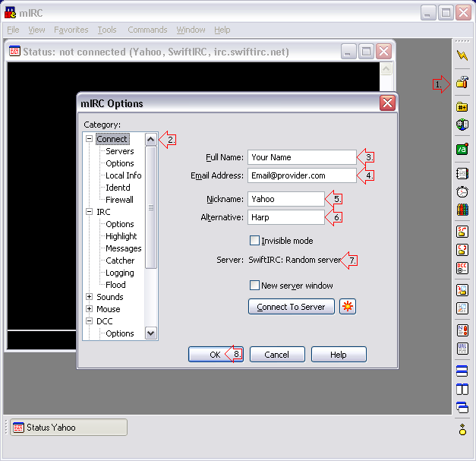Viewport: 476px width, 461px height.
Task: Collapse the Connect category tree node
Action: coord(90,139)
